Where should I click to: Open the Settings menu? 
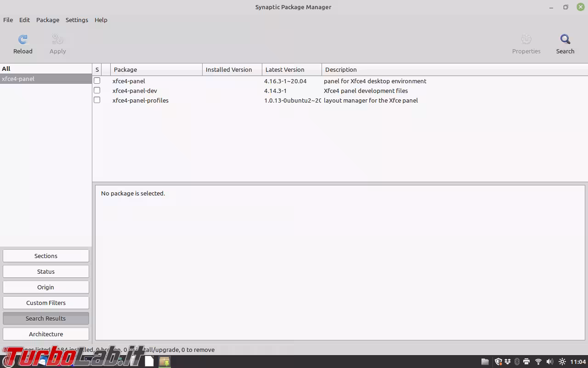77,20
